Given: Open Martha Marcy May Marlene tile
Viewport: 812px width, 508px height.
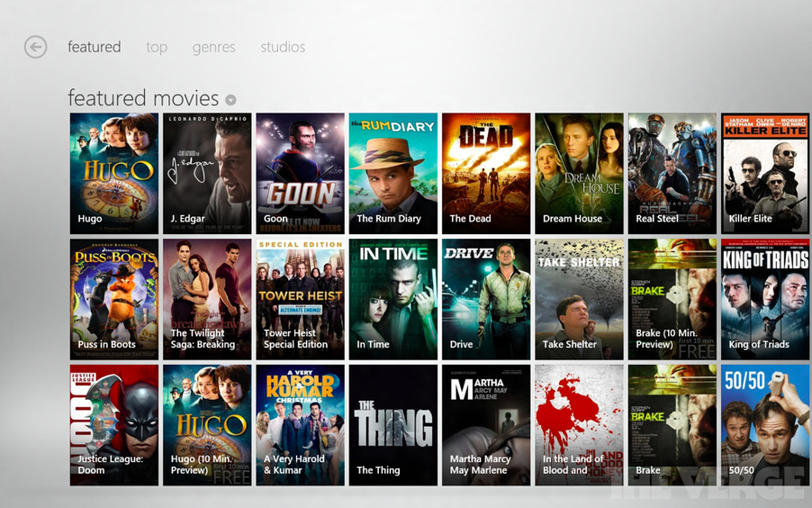Looking at the screenshot, I should [x=486, y=425].
